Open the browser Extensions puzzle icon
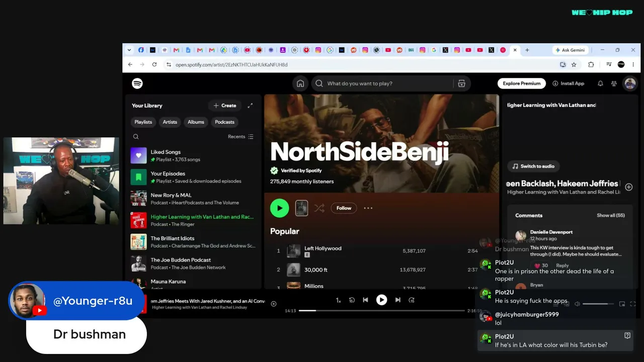The width and height of the screenshot is (644, 362). pyautogui.click(x=591, y=64)
